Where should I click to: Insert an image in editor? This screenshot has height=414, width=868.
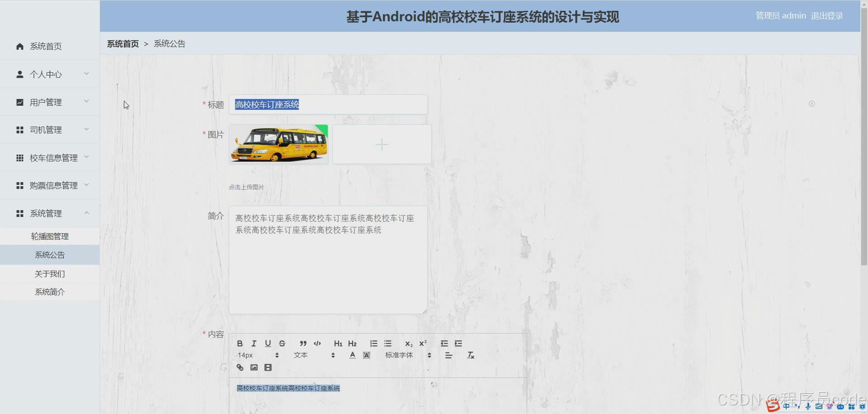[254, 367]
